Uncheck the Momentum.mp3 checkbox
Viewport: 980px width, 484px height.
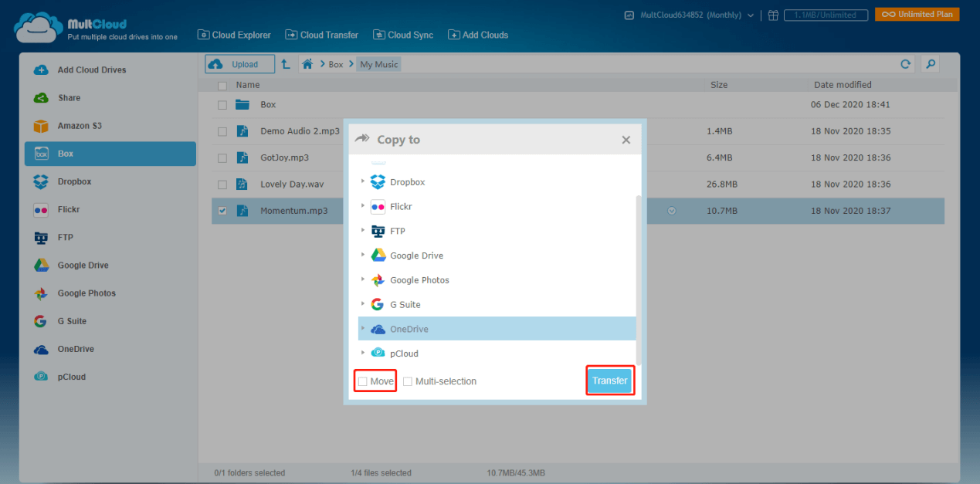tap(222, 211)
